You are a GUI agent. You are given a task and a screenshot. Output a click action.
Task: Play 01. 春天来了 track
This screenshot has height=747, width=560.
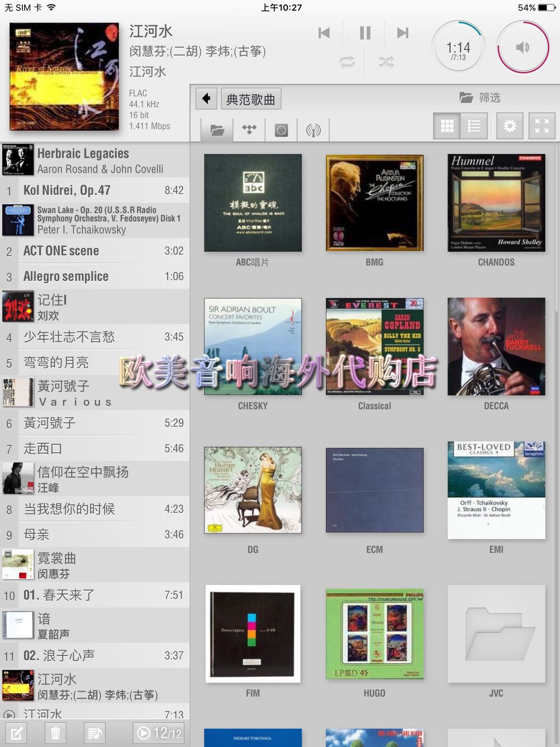(x=95, y=595)
